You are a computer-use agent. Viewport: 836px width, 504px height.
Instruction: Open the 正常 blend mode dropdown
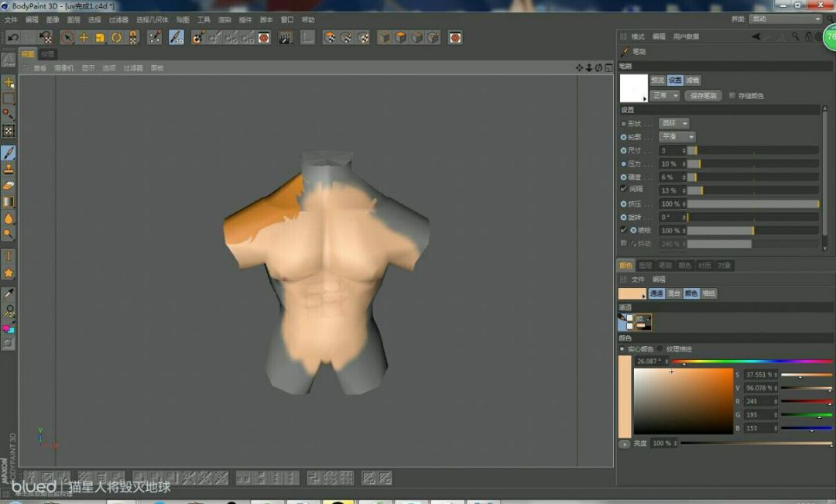pos(664,96)
